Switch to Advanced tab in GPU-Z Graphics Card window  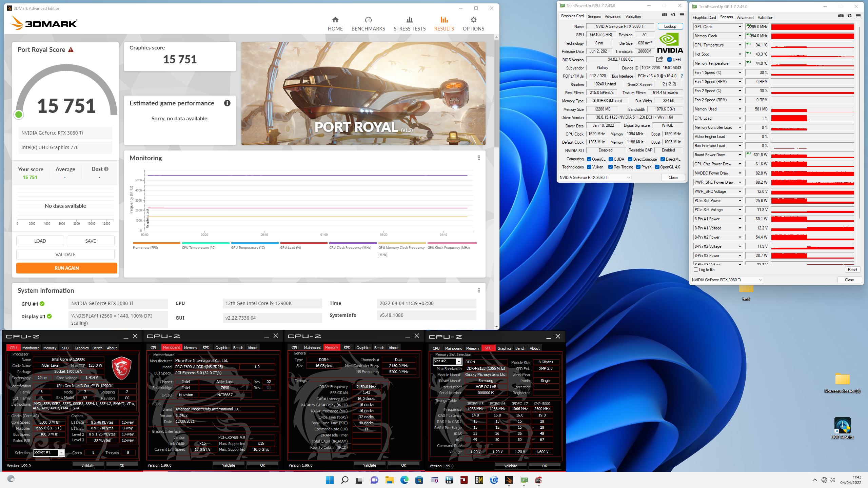tap(613, 16)
